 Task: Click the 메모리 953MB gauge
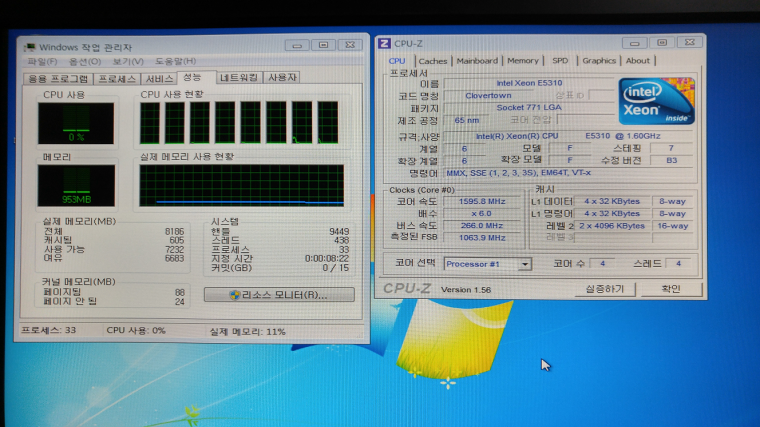click(x=76, y=185)
